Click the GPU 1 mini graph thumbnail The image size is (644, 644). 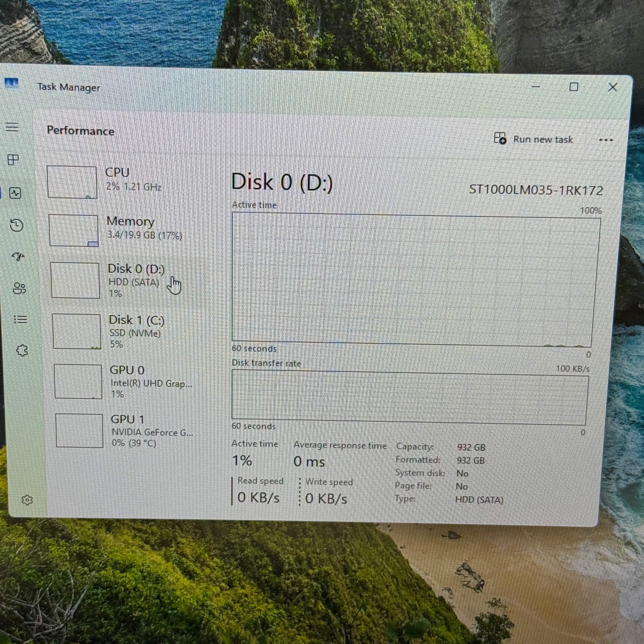[79, 431]
